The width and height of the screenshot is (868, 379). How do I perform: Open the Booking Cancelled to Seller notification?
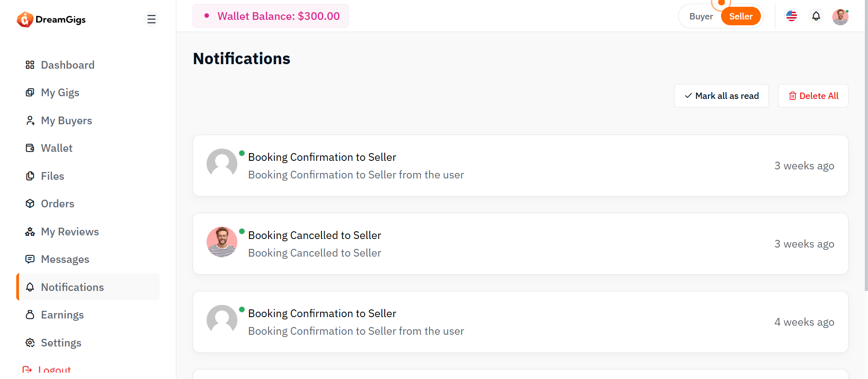pos(315,235)
